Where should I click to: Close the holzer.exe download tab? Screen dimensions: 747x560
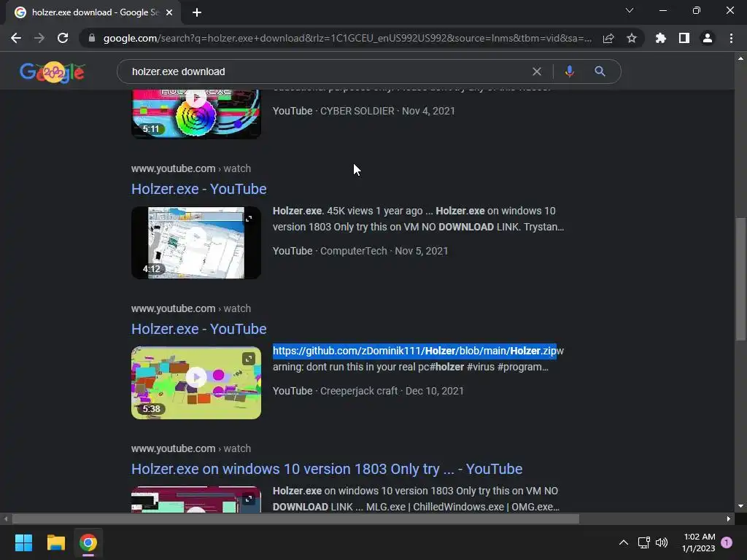pos(169,12)
